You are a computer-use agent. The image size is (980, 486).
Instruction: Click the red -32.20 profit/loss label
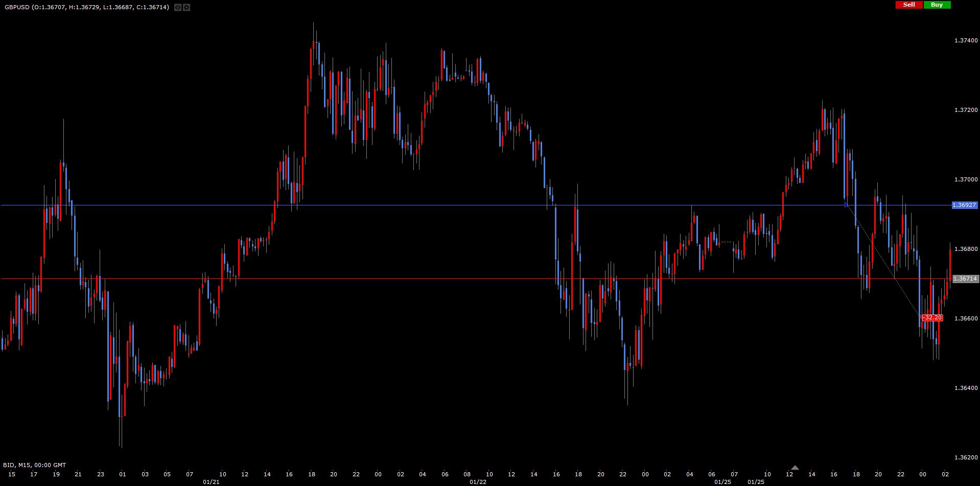pos(932,318)
